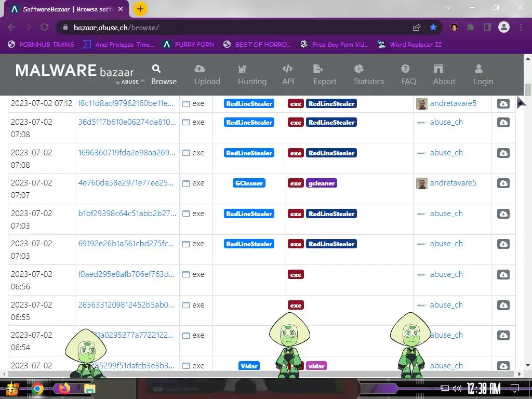
Task: Open the Upload page in navbar
Action: [207, 75]
